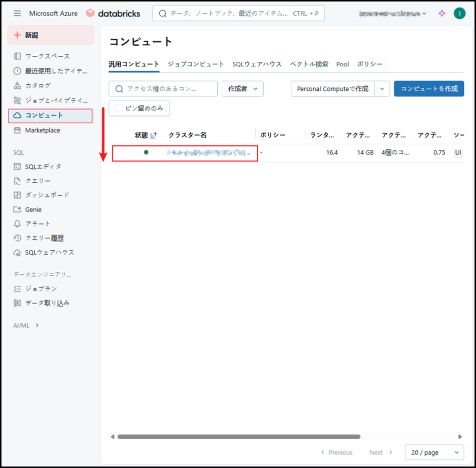
Task: Click the query history icon
Action: click(x=18, y=238)
